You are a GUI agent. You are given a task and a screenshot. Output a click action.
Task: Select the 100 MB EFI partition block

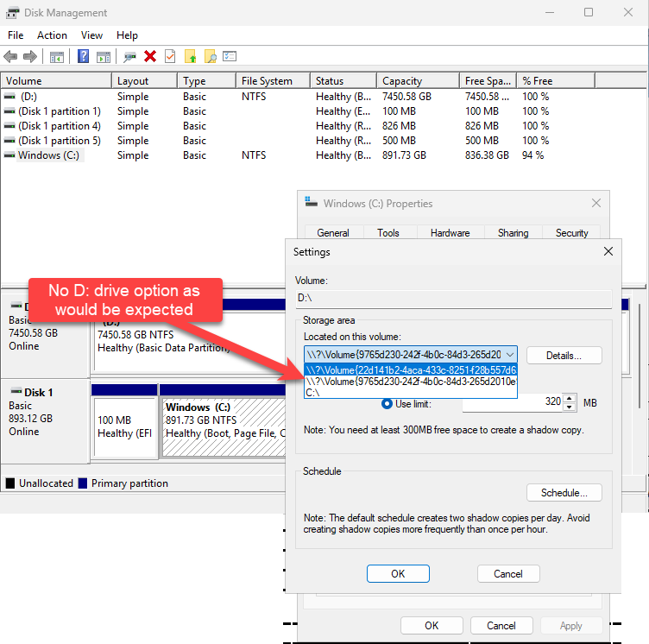125,426
